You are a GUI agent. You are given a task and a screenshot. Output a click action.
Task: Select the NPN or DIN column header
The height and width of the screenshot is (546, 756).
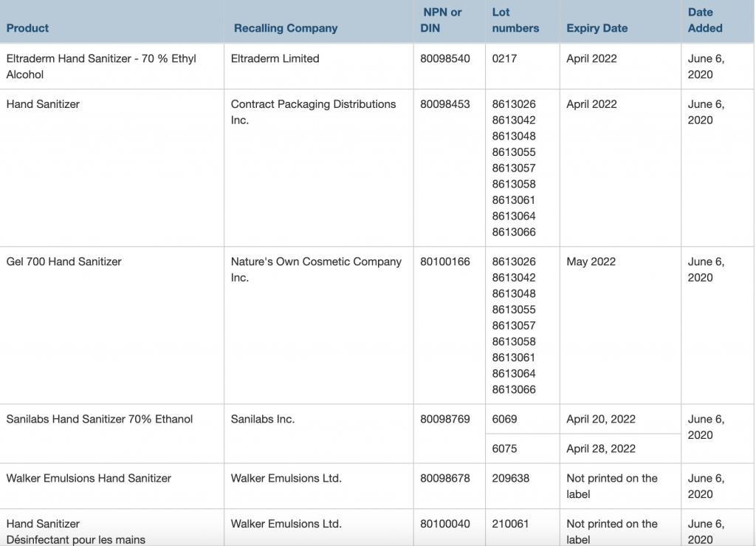[x=441, y=20]
